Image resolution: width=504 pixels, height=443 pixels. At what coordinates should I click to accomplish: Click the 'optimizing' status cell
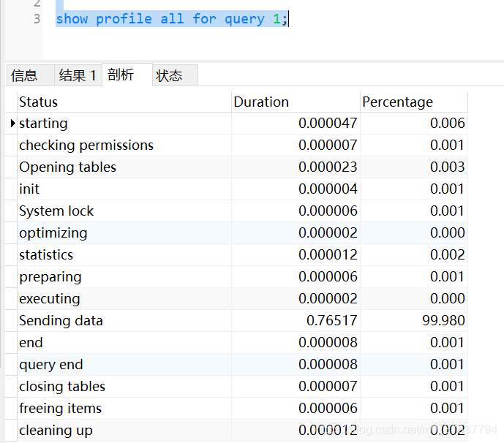click(124, 233)
